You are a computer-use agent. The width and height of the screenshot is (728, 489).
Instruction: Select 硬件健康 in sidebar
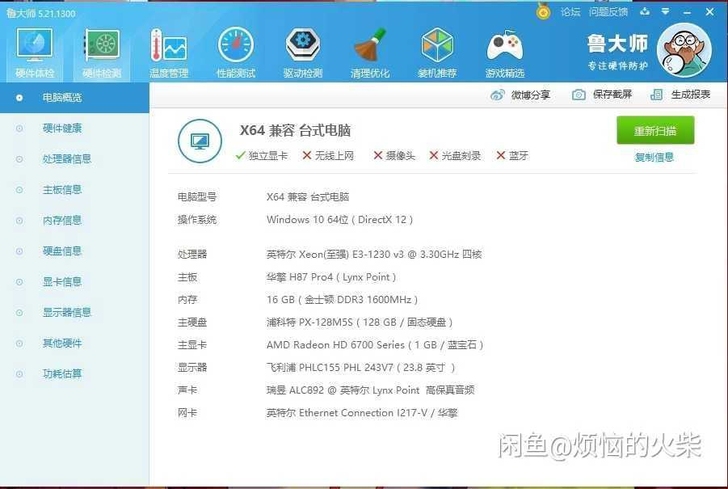pos(74,128)
